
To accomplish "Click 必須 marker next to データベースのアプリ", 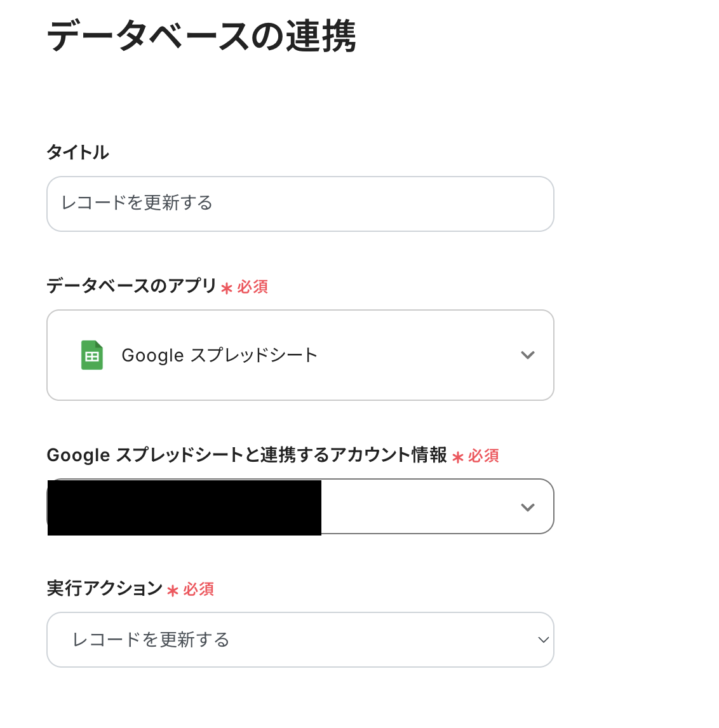I will point(253,287).
